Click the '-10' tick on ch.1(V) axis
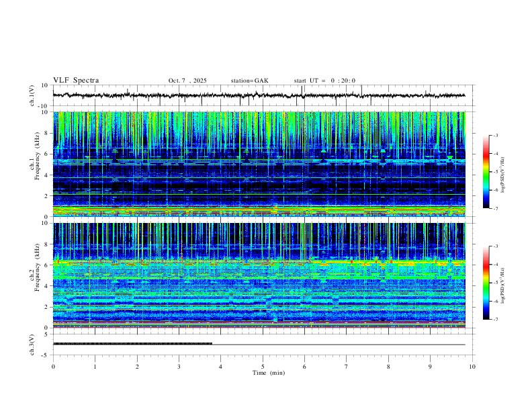The image size is (532, 411). click(42, 106)
